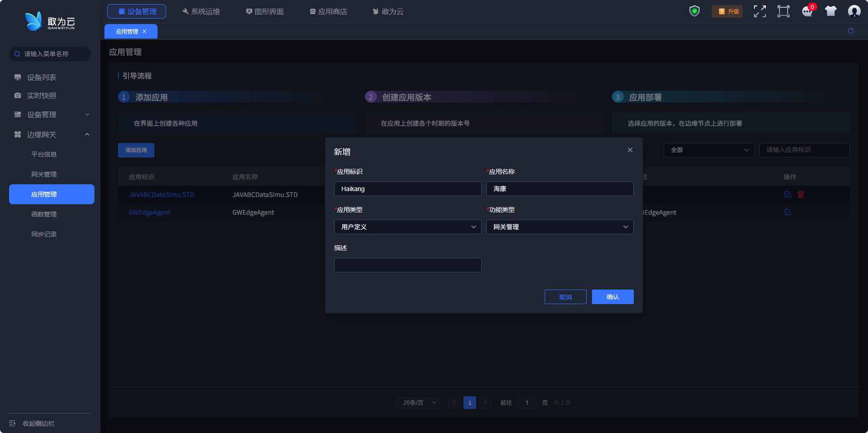Open the 应用商店 top menu
The image size is (868, 433).
click(328, 11)
